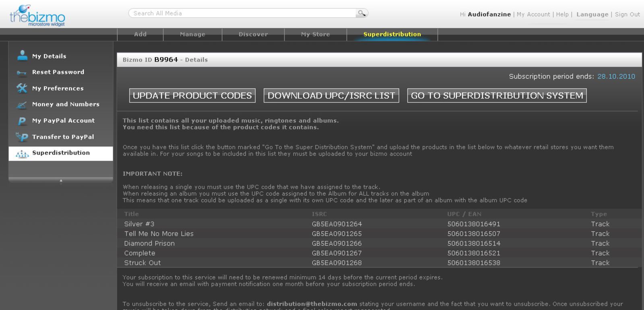Click the Title column header
The image size is (644, 310).
[x=131, y=214]
